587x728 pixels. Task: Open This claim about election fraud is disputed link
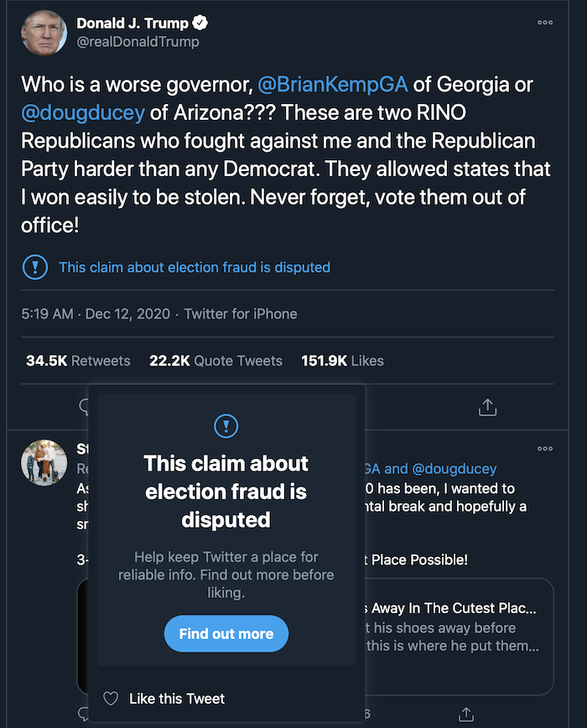[195, 268]
